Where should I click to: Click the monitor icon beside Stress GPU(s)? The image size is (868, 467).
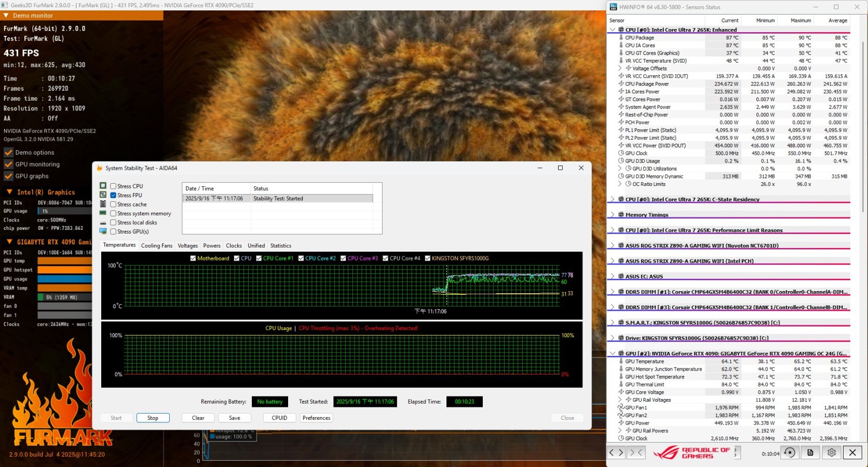pos(103,231)
